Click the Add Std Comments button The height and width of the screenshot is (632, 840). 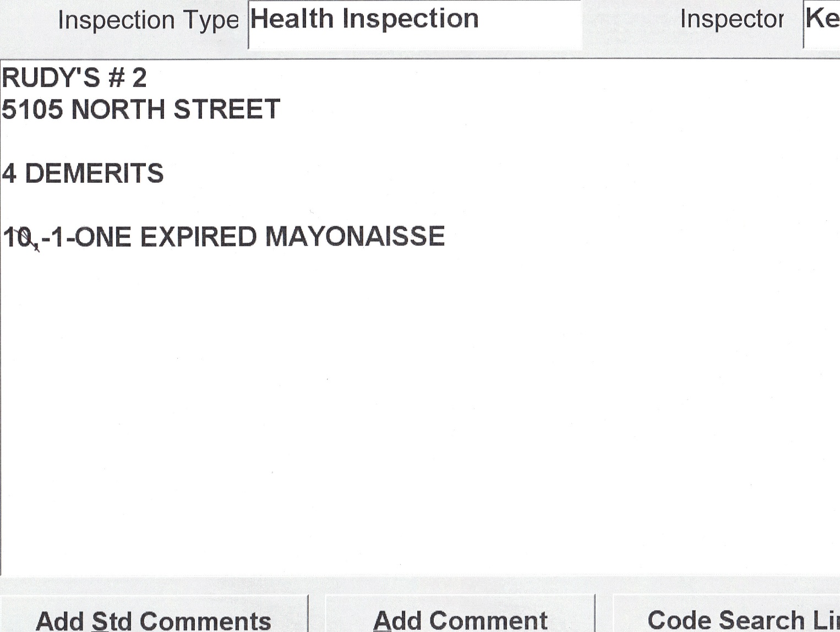pos(153,619)
